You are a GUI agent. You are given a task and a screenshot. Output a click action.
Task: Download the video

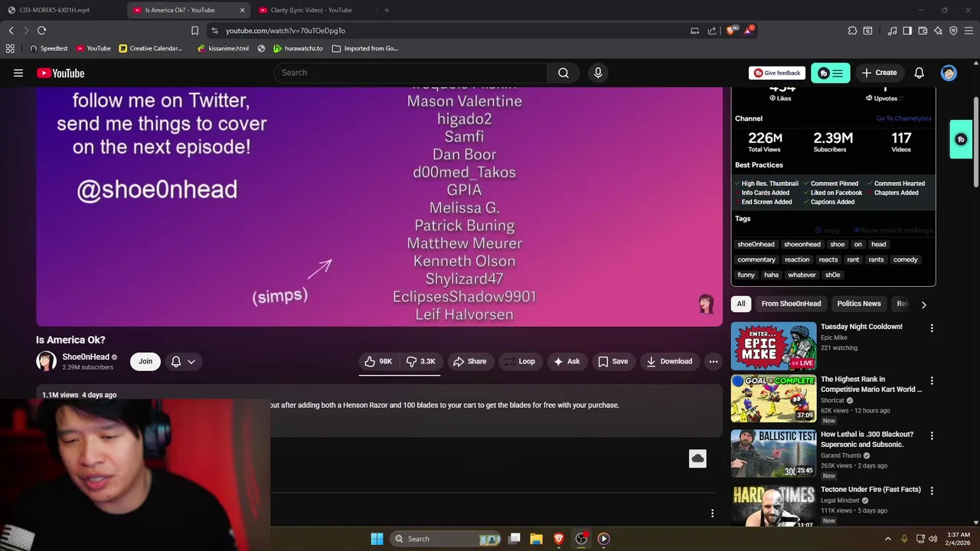click(669, 361)
